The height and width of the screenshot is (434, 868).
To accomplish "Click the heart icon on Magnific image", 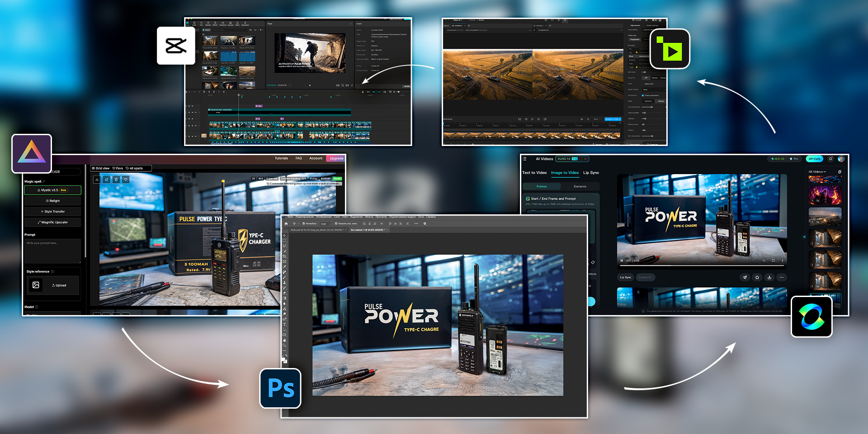I will pos(126,179).
